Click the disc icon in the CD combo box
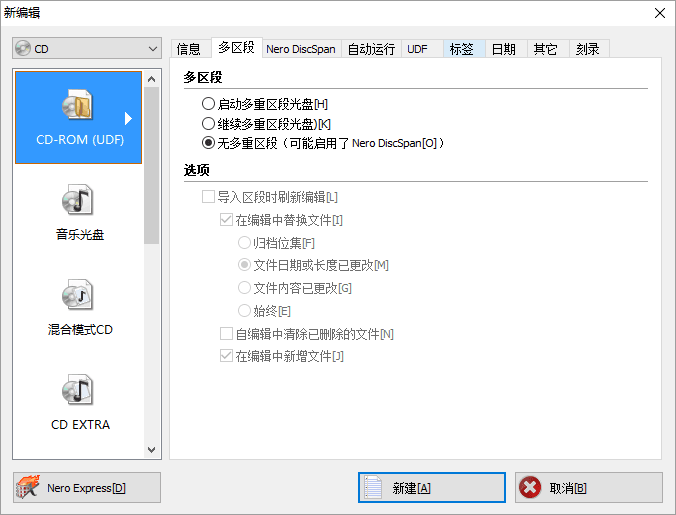 (23, 48)
